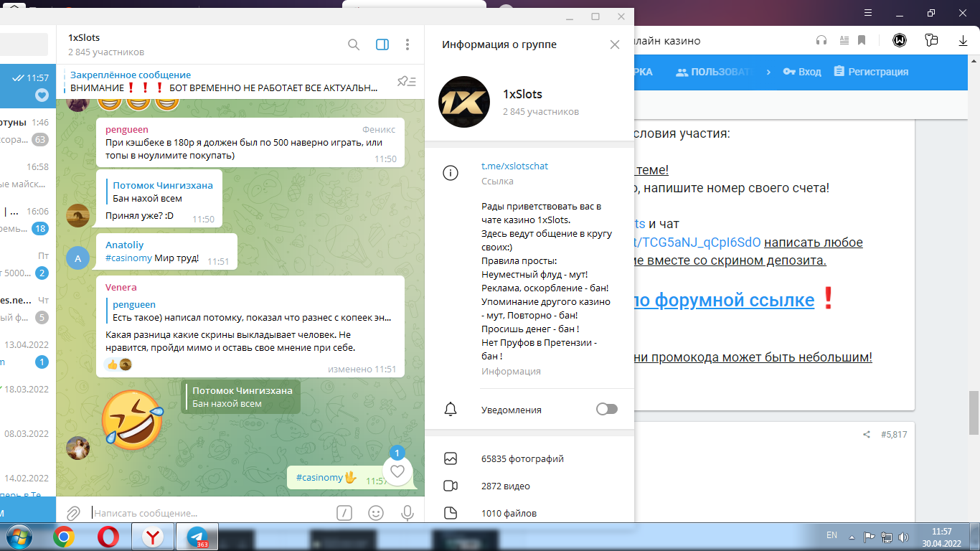Viewport: 980px width, 551px height.
Task: Open the t.me/xslotschat group link
Action: tap(514, 166)
